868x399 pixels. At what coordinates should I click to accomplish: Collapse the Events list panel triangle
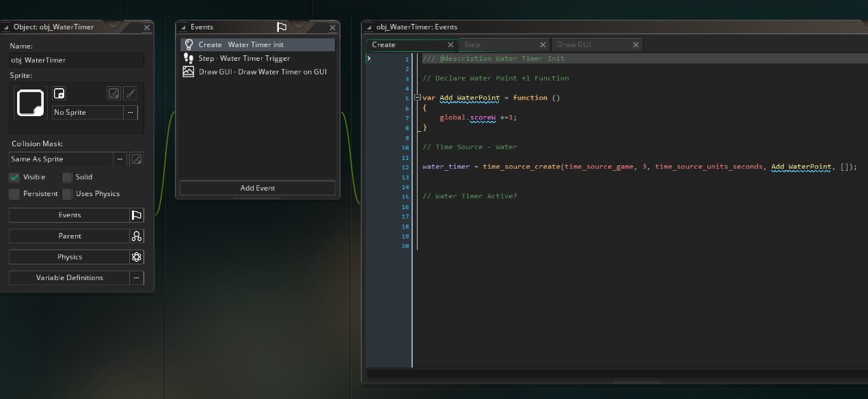click(x=183, y=27)
